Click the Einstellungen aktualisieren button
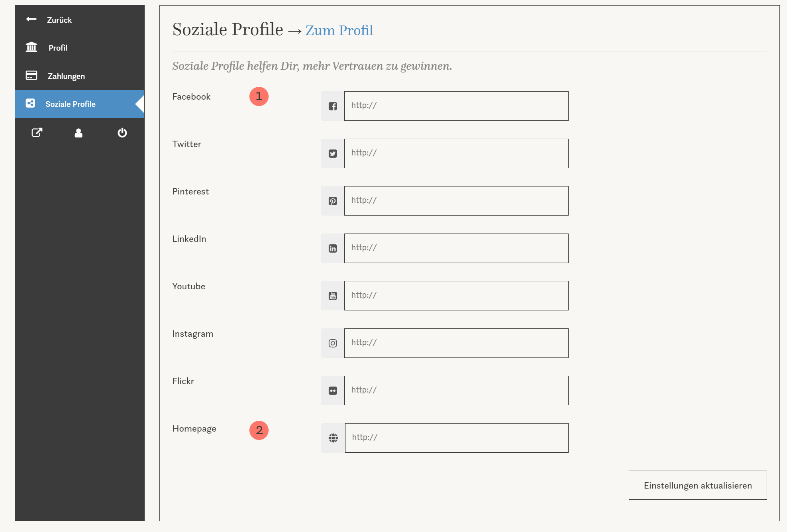Image resolution: width=787 pixels, height=532 pixels. tap(698, 485)
